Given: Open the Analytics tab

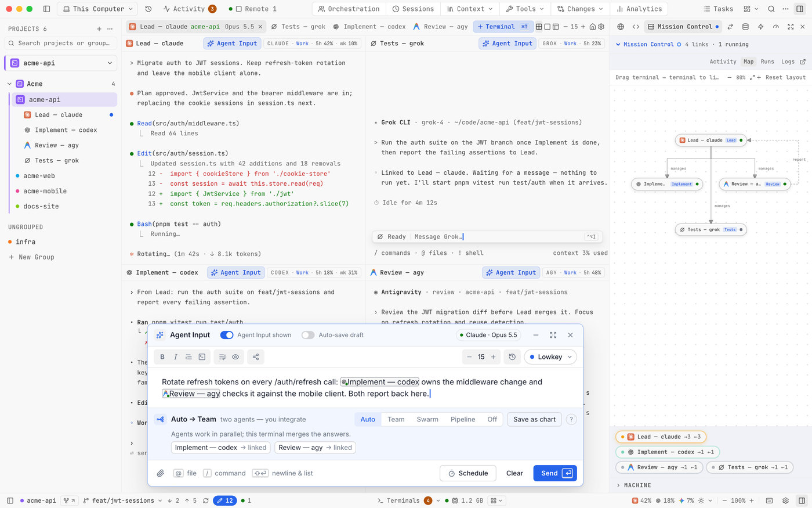Looking at the screenshot, I should (x=639, y=9).
